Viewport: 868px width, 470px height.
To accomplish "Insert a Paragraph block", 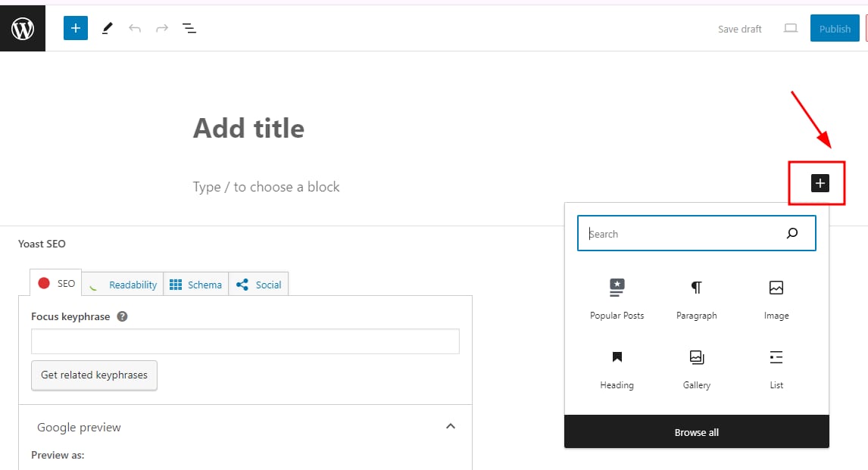I will click(696, 298).
